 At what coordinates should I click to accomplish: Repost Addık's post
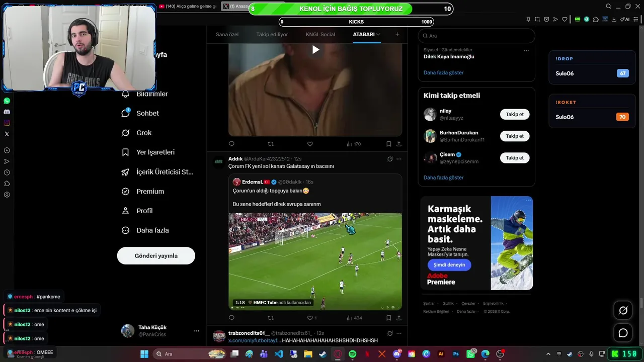271,318
